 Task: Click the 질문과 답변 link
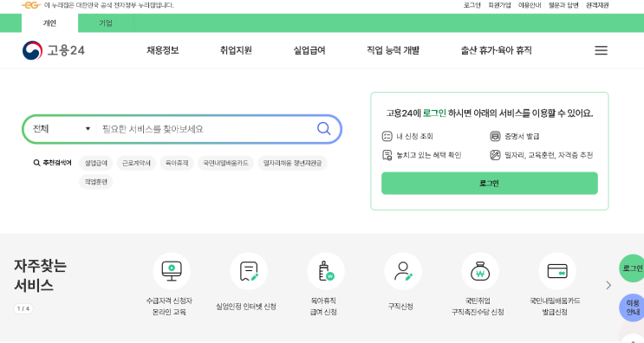point(563,5)
